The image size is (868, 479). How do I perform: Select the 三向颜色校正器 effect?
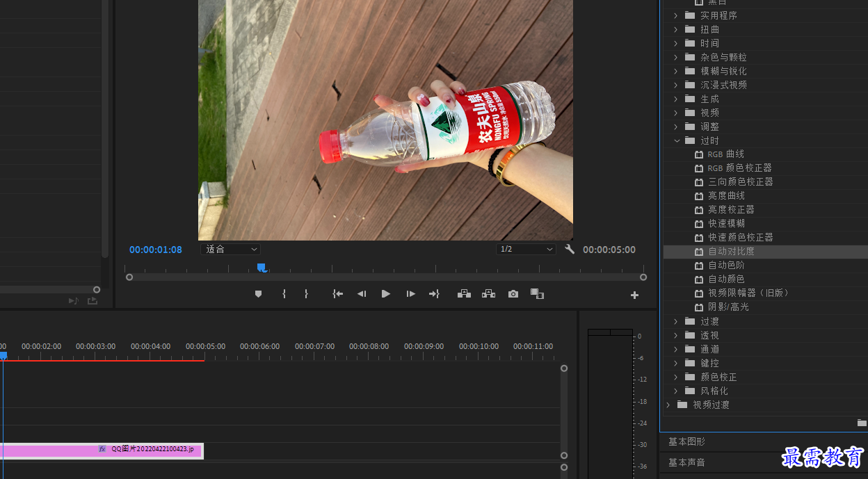pos(740,182)
